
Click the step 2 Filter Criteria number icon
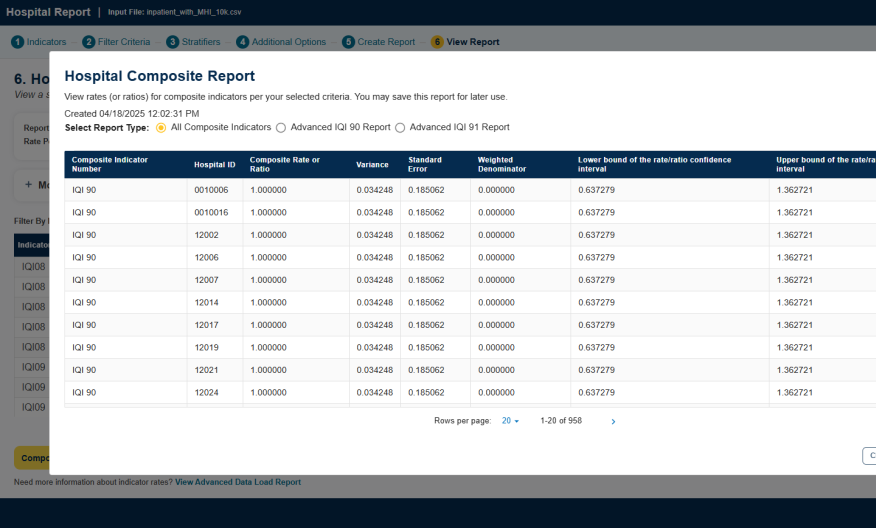pyautogui.click(x=89, y=42)
